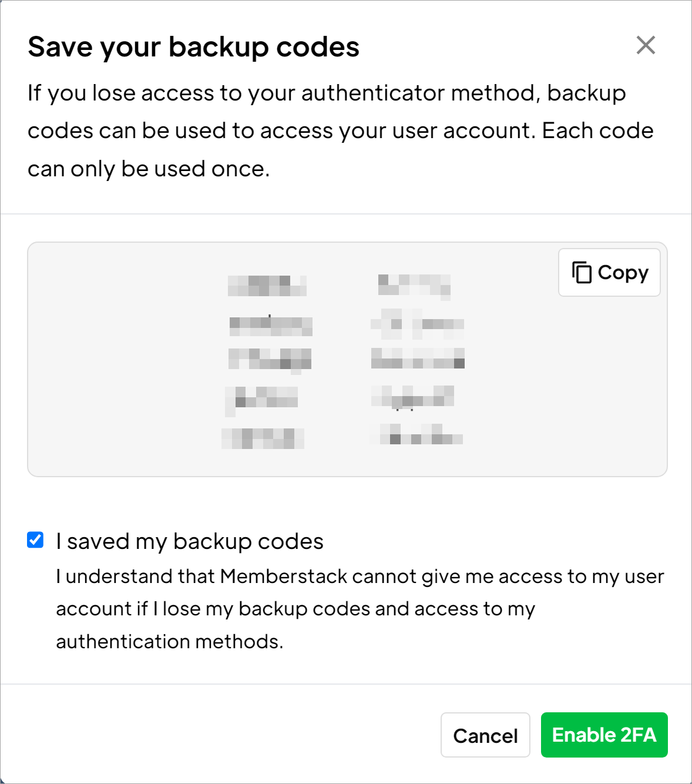Select the second blurred code in right column
The image size is (692, 784).
coord(418,324)
